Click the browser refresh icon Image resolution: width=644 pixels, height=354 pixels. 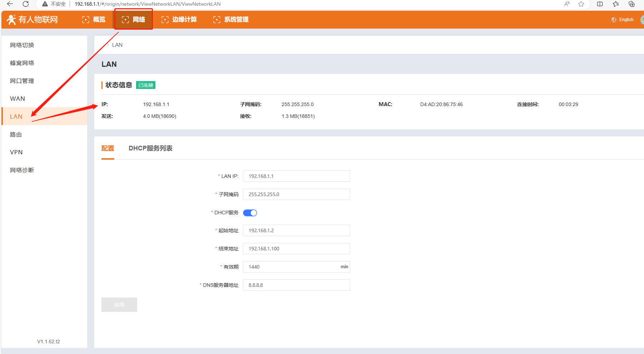coord(26,4)
